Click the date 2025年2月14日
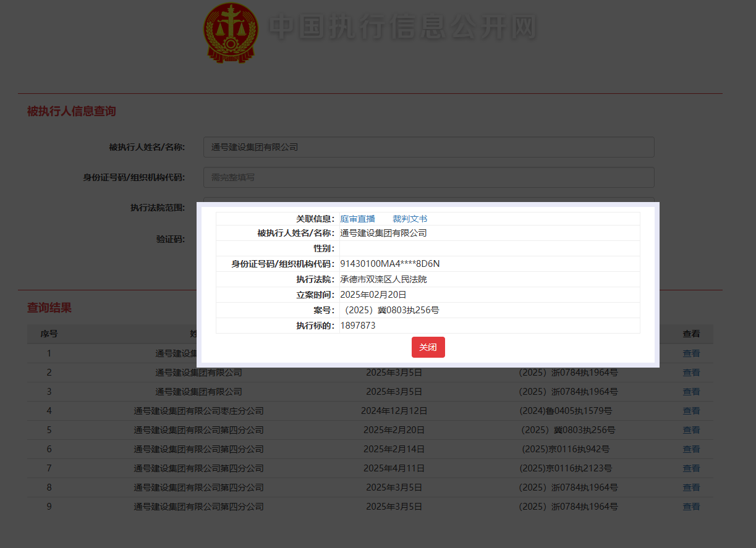The image size is (756, 548). pyautogui.click(x=394, y=449)
